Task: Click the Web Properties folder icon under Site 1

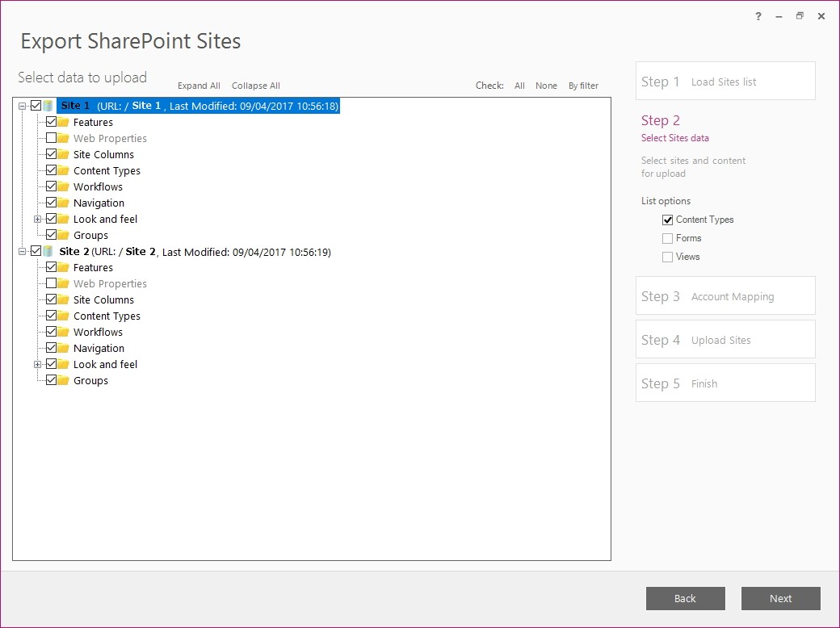Action: coord(63,138)
